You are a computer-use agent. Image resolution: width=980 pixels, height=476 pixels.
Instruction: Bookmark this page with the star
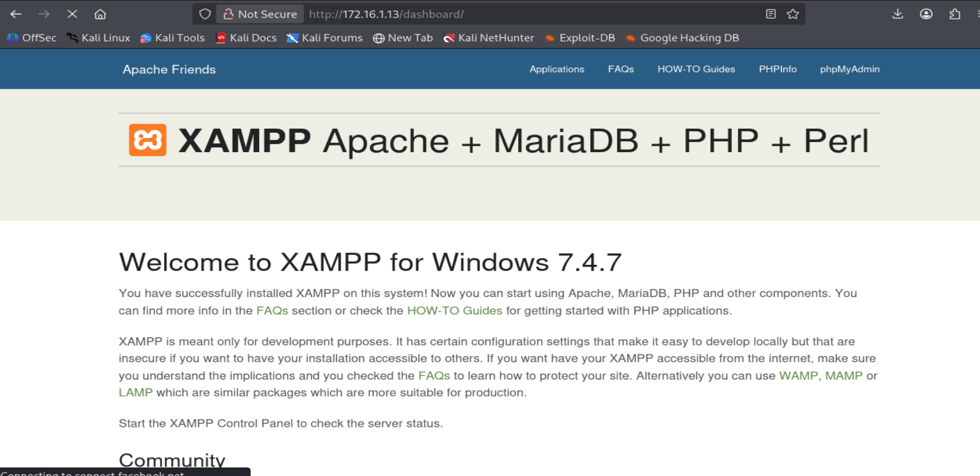point(793,14)
